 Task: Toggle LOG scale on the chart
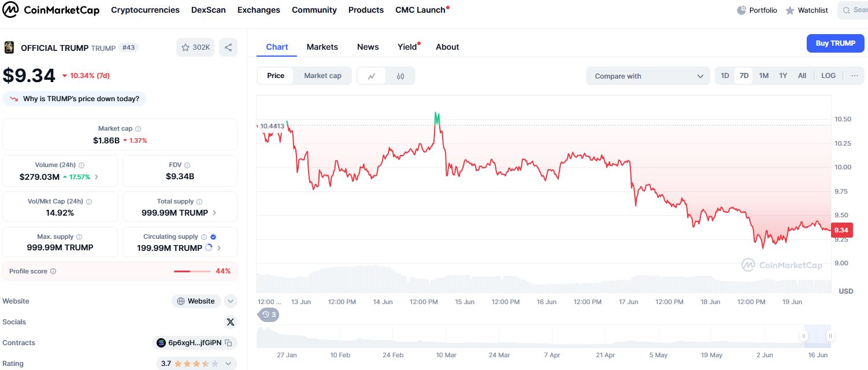[828, 76]
